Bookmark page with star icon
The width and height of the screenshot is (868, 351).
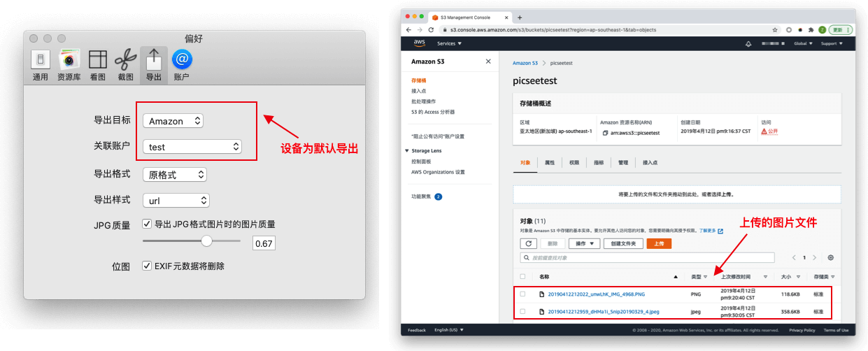(x=775, y=30)
